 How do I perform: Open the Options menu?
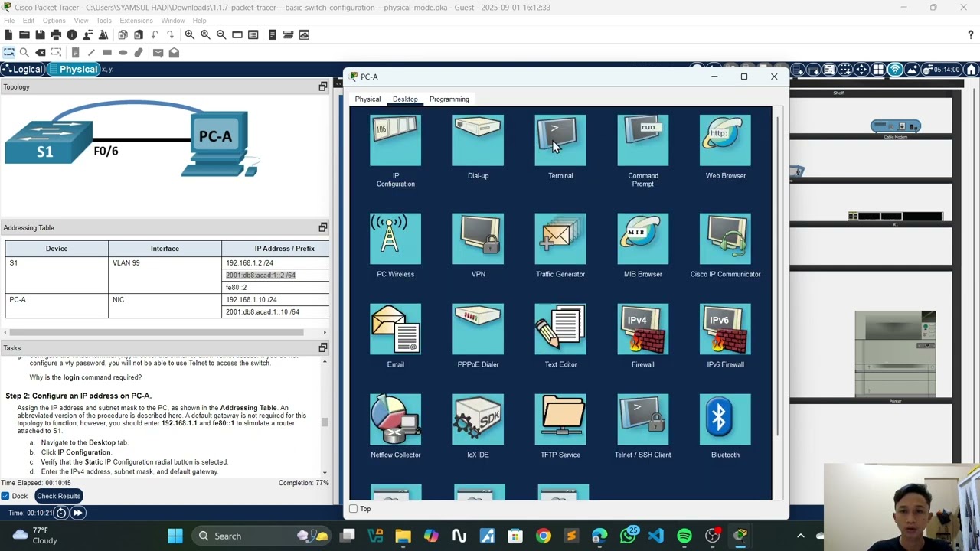tap(54, 21)
